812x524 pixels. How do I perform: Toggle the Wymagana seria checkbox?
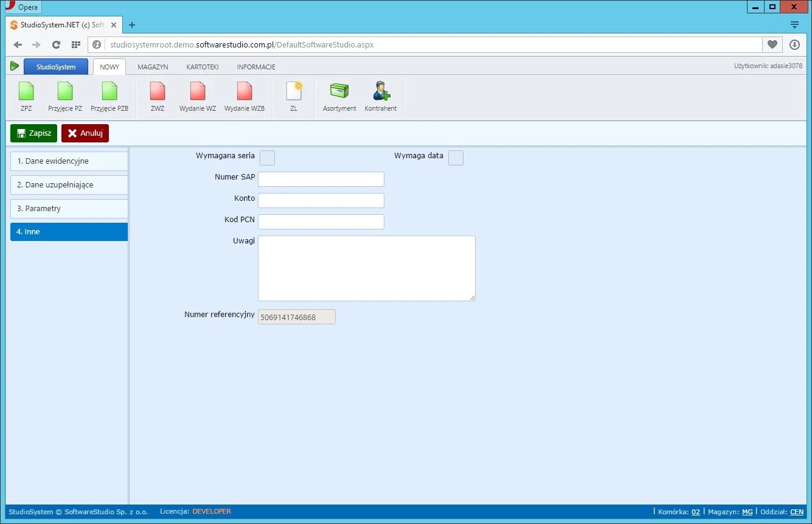click(x=267, y=158)
